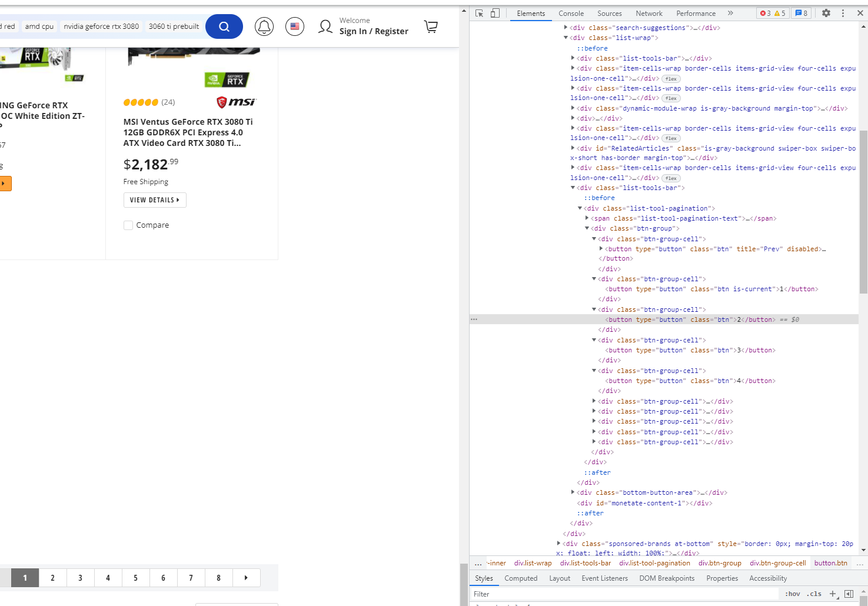
Task: Open the DOM Breakpoints tab
Action: 667,578
